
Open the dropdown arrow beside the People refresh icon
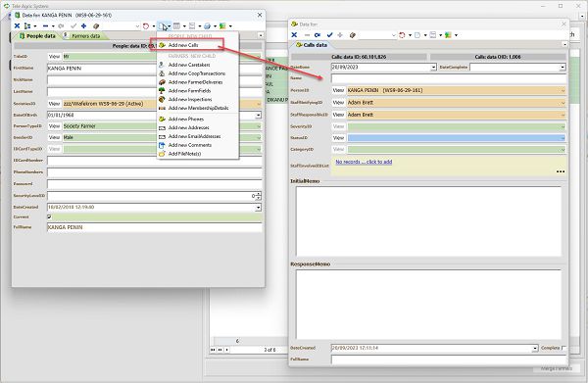tap(154, 26)
